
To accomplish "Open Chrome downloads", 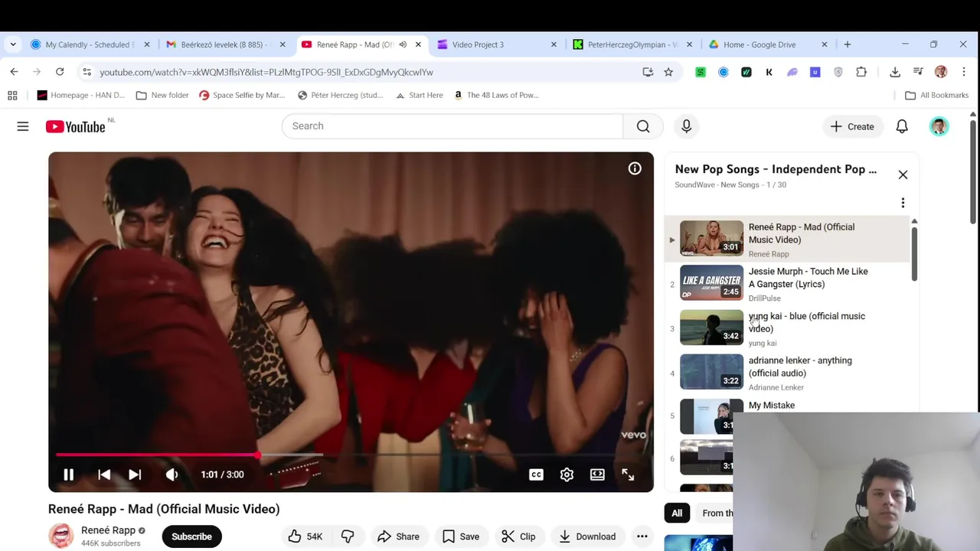I will point(895,72).
